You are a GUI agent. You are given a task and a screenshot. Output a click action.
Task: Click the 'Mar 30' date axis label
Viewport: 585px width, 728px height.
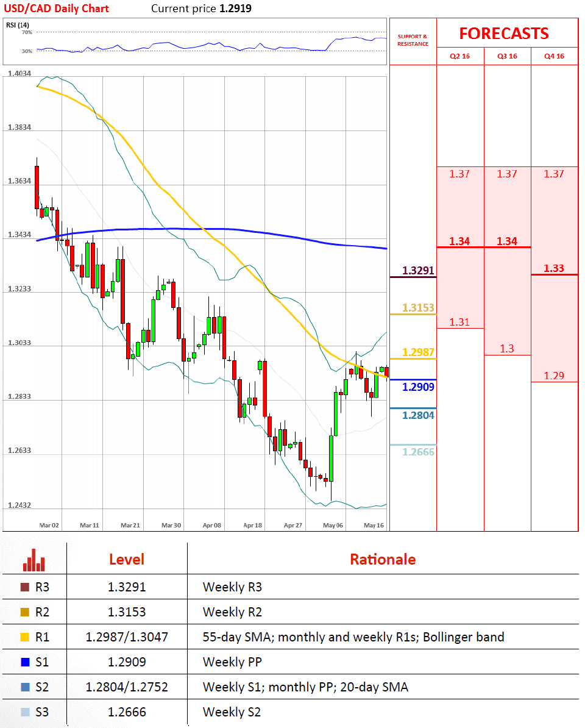(x=171, y=525)
